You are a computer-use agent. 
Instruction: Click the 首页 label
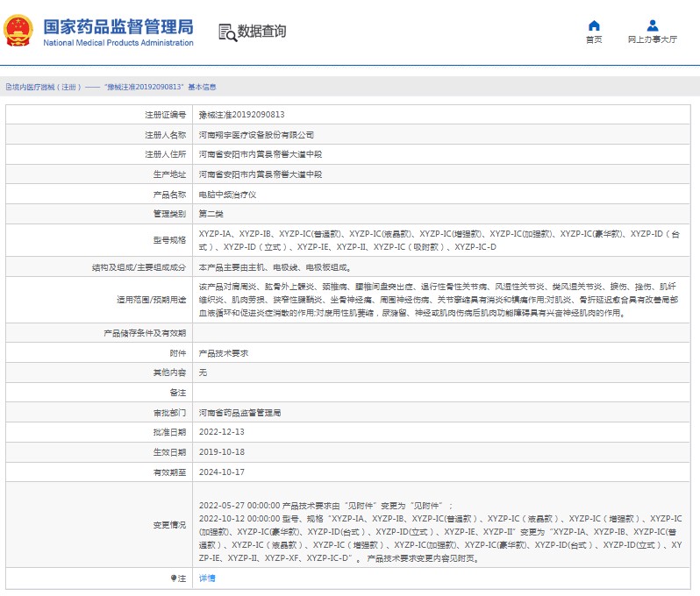pos(594,39)
